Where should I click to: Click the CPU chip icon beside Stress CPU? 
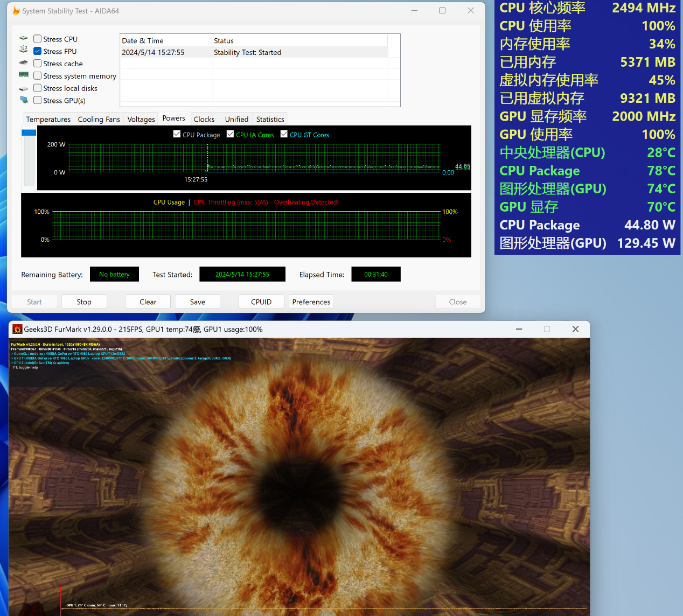24,39
